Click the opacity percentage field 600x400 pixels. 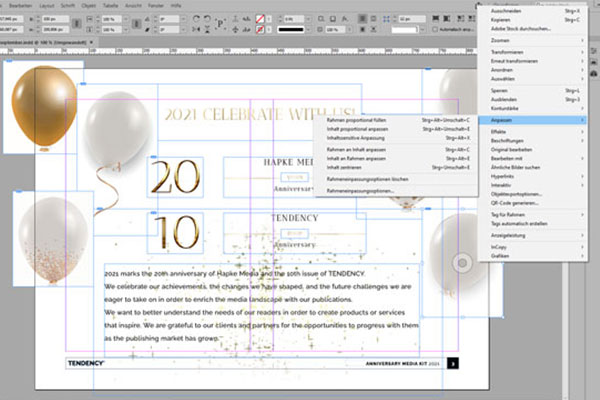tap(335, 29)
